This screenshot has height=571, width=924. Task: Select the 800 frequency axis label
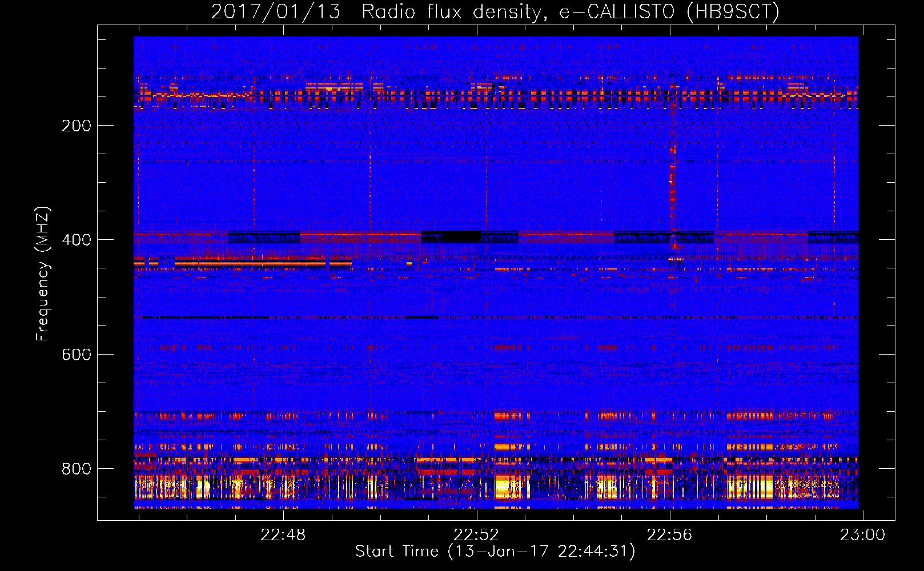pyautogui.click(x=77, y=469)
